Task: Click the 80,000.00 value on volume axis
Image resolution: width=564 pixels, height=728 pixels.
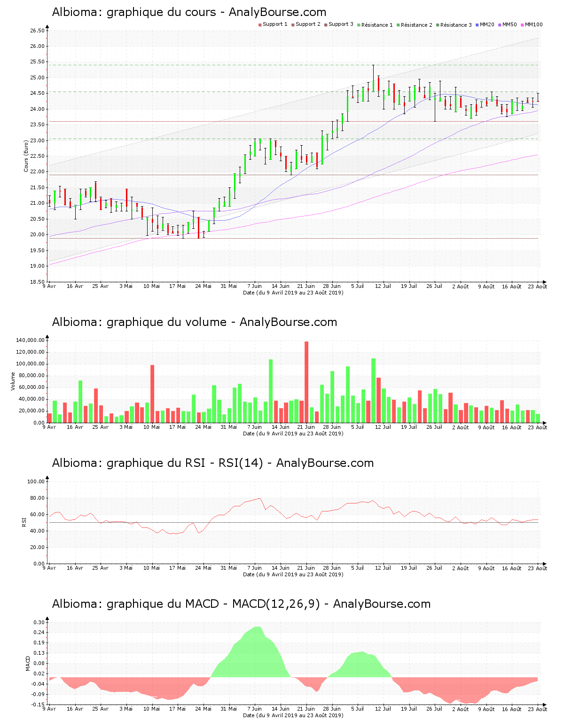Action: pos(31,375)
